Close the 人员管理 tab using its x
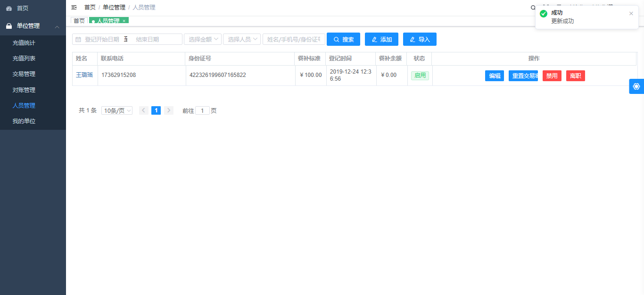Viewport: 644px width, 295px height. tap(124, 21)
